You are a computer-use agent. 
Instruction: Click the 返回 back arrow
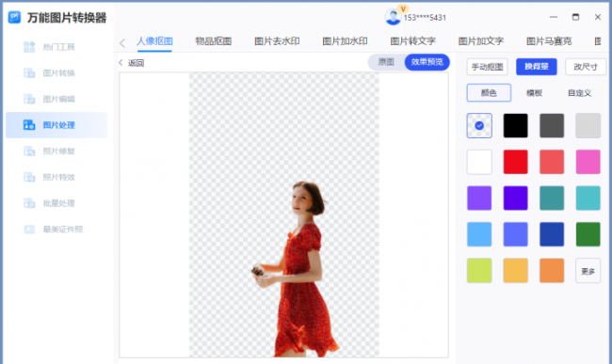coord(121,62)
